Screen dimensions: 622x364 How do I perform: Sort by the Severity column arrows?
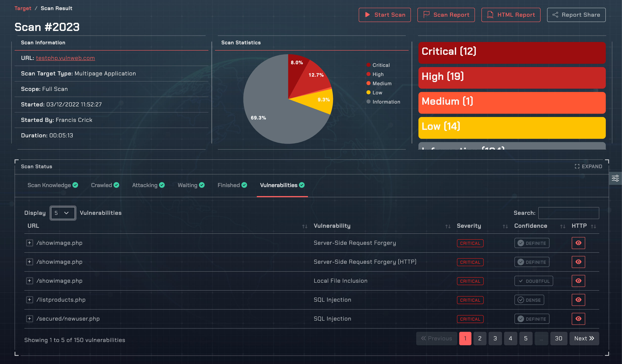[505, 226]
